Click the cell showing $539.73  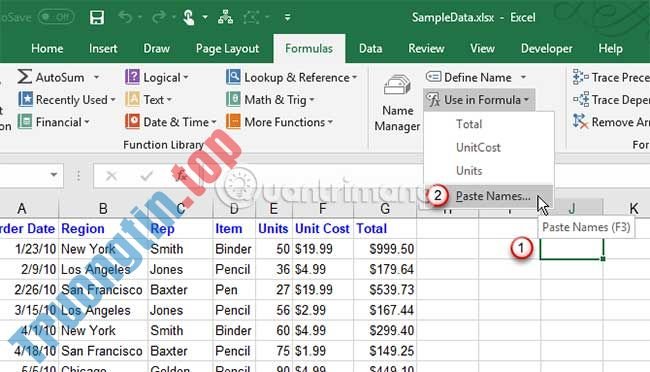[385, 289]
